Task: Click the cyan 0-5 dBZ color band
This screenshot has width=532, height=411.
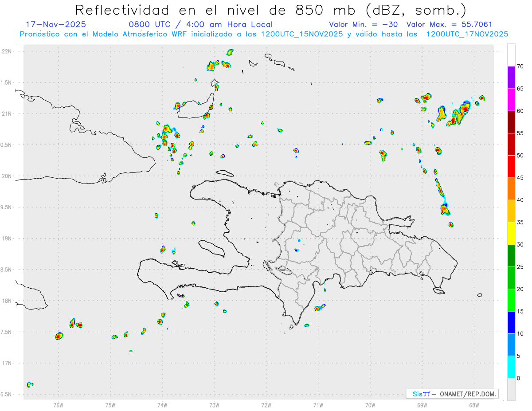Action: click(511, 367)
